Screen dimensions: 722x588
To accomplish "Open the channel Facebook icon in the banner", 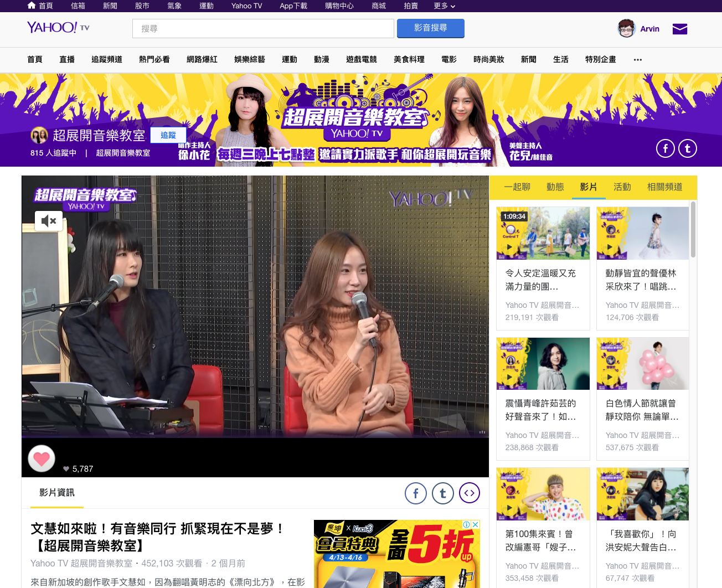I will 666,148.
